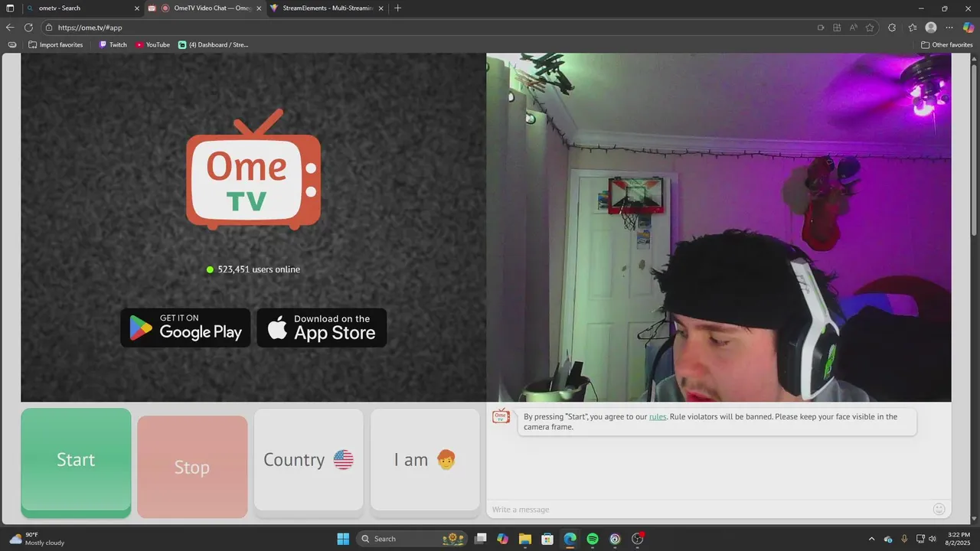The width and height of the screenshot is (980, 551).
Task: Close the StreamElements tab
Action: point(381,8)
